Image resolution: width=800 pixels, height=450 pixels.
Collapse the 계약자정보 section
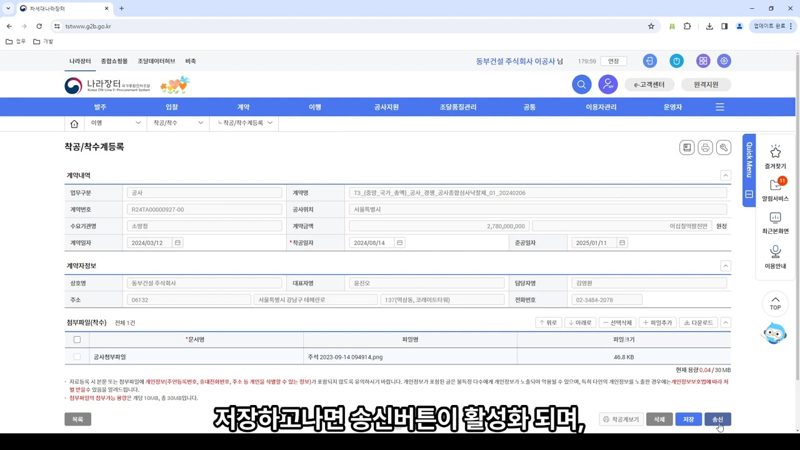click(725, 266)
